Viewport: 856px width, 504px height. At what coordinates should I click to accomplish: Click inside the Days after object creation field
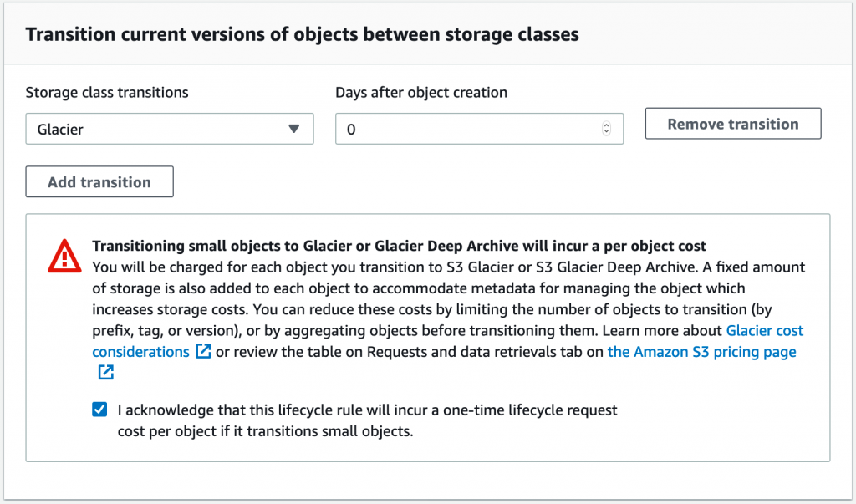tap(468, 129)
